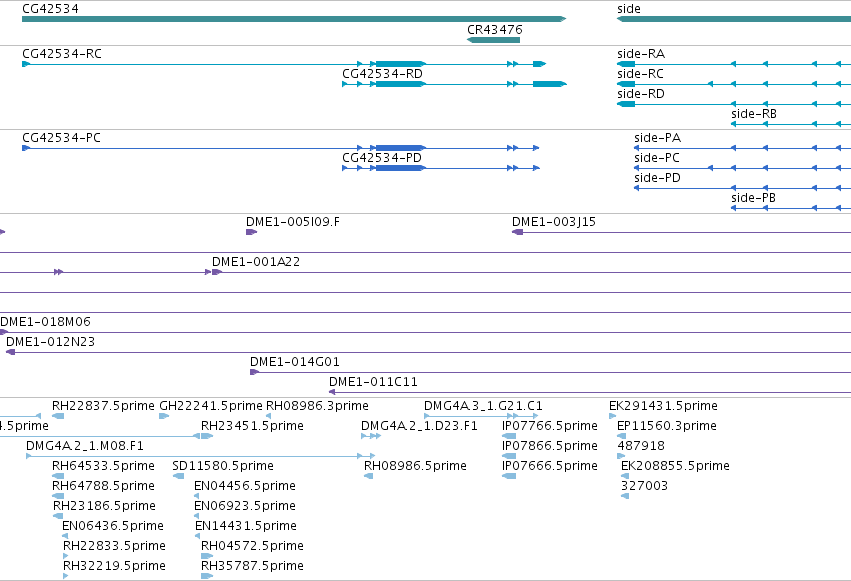Screen dimensions: 851x581
Task: Select the DME1-011C11 clone feature
Action: coord(590,392)
